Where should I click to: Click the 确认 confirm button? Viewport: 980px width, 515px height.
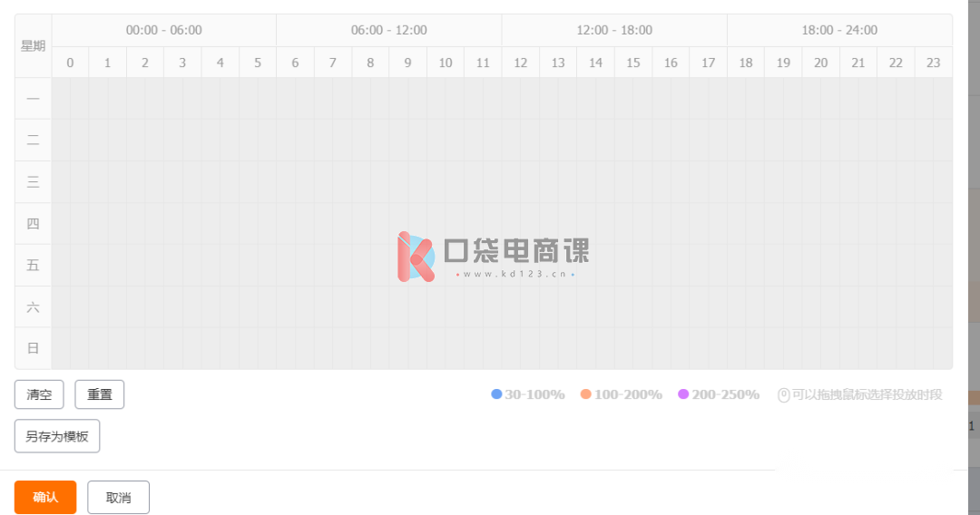[45, 497]
